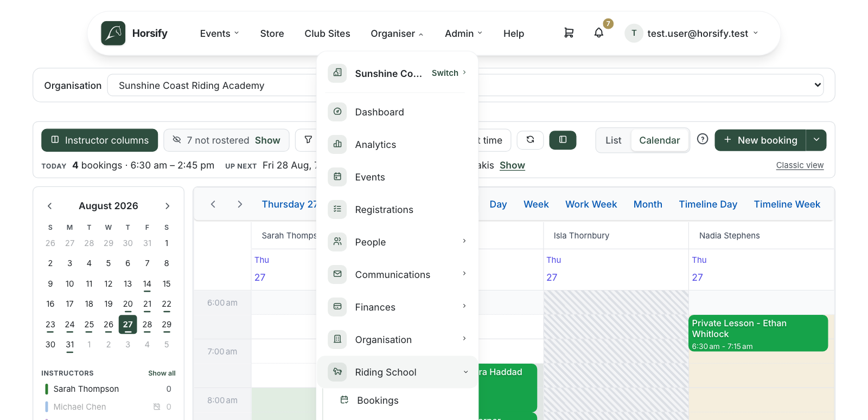Go to next day in scheduler
Image resolution: width=868 pixels, height=420 pixels.
point(240,204)
